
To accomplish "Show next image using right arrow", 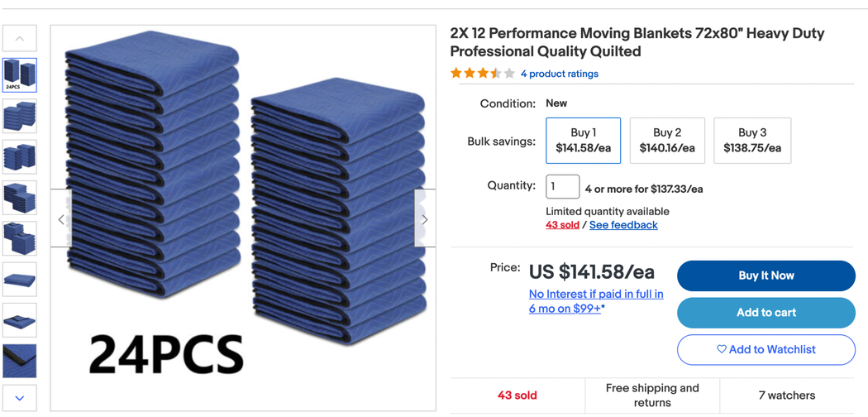I will click(424, 219).
